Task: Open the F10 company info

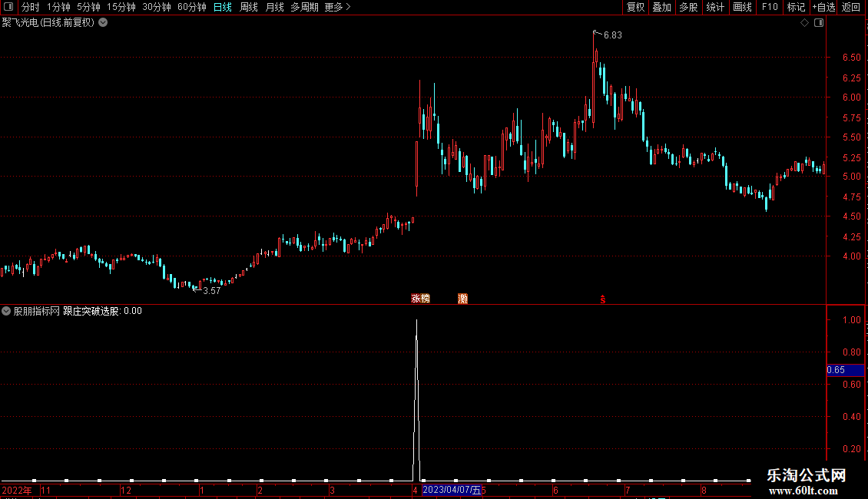Action: [770, 7]
